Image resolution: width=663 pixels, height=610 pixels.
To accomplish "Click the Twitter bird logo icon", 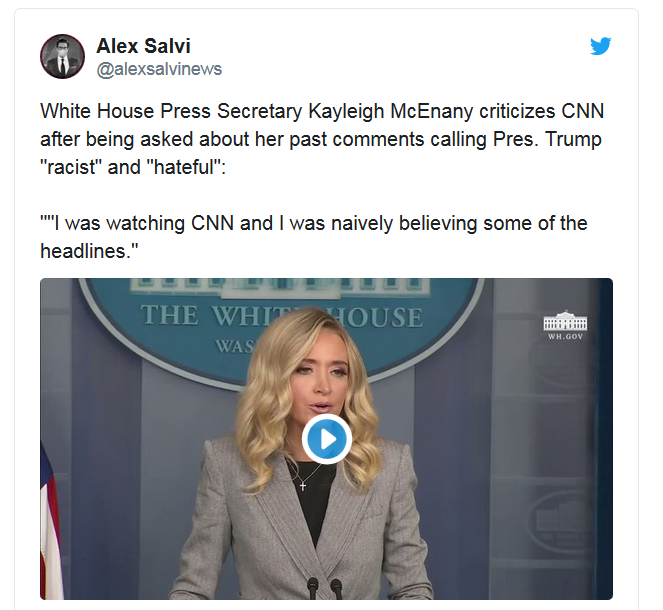I will point(600,46).
